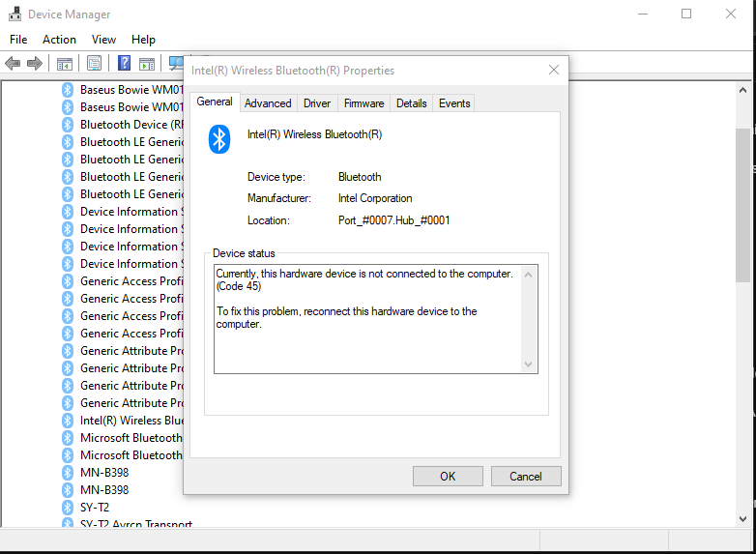The image size is (756, 554).
Task: Select the SY-T2 Avrcp Transport item
Action: pos(136,524)
